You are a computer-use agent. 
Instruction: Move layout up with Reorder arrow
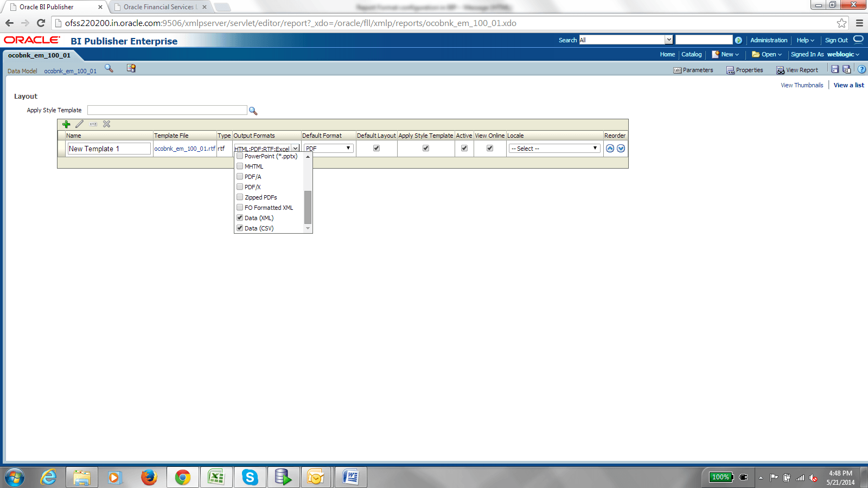pyautogui.click(x=610, y=149)
